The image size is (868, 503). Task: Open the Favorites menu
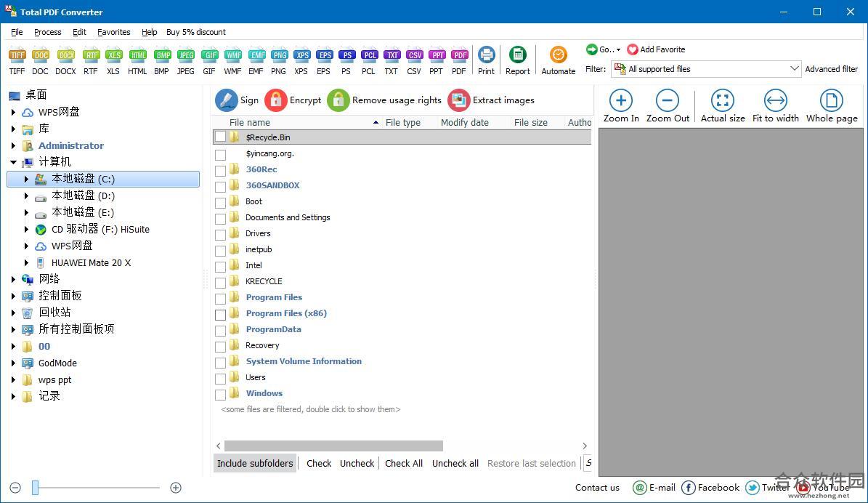coord(114,32)
